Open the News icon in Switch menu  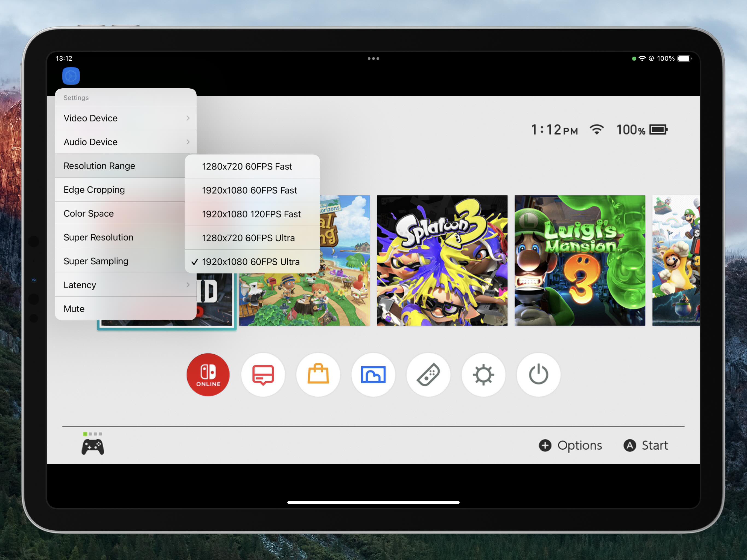pyautogui.click(x=263, y=375)
